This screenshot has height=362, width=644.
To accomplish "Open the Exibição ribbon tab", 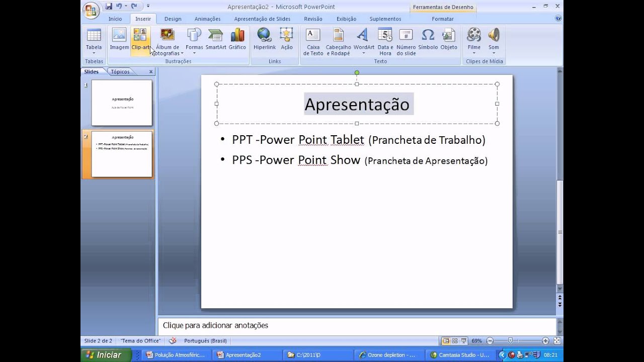I will coord(346,19).
